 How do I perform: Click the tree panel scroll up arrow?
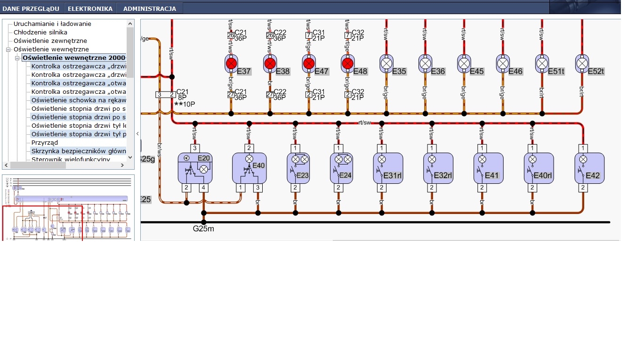tap(130, 23)
